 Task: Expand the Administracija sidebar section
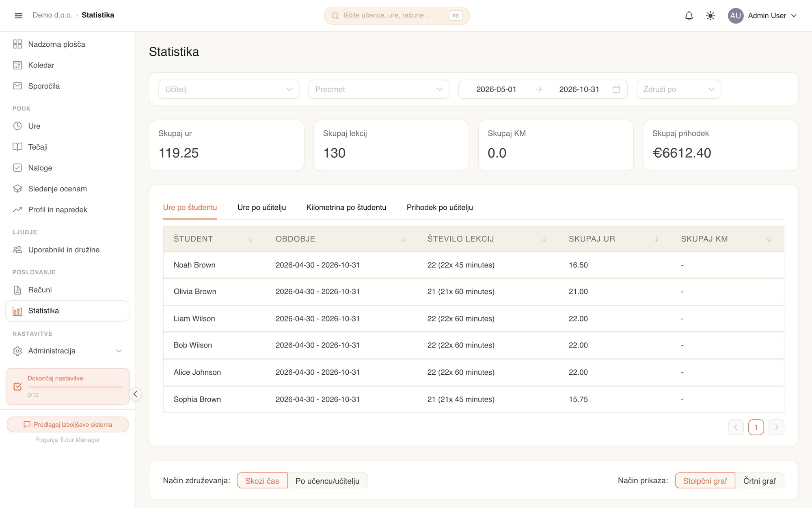click(x=67, y=351)
